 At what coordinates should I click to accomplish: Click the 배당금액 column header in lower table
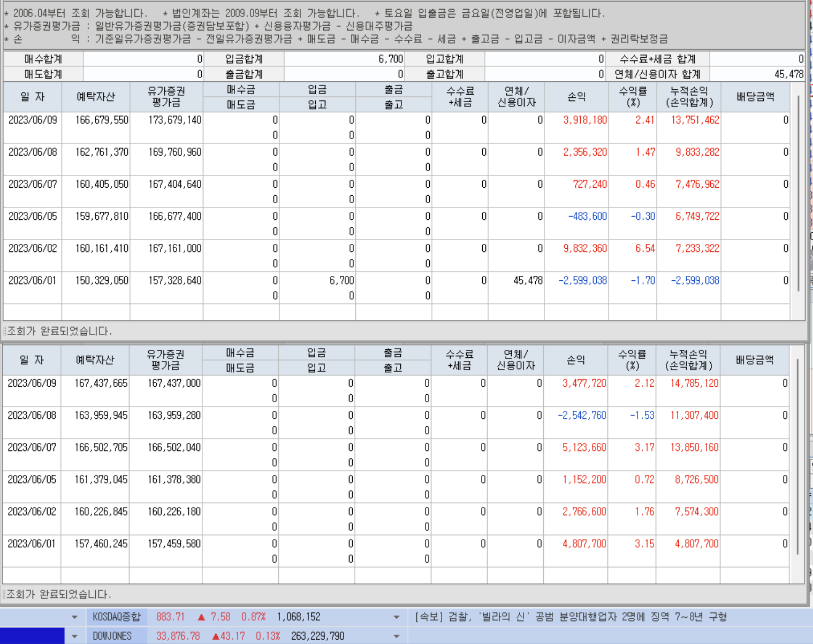755,359
